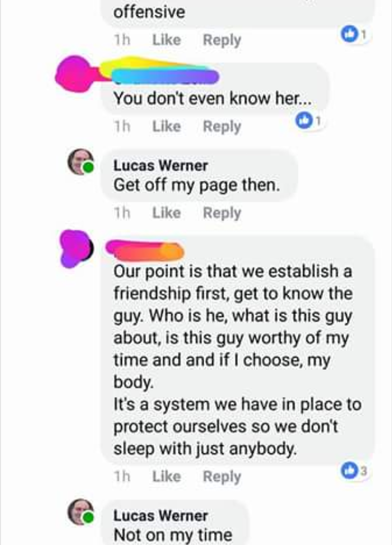Image resolution: width=392 pixels, height=545 pixels.
Task: Click the purple scribbled avatar next to long comment
Action: (x=76, y=248)
